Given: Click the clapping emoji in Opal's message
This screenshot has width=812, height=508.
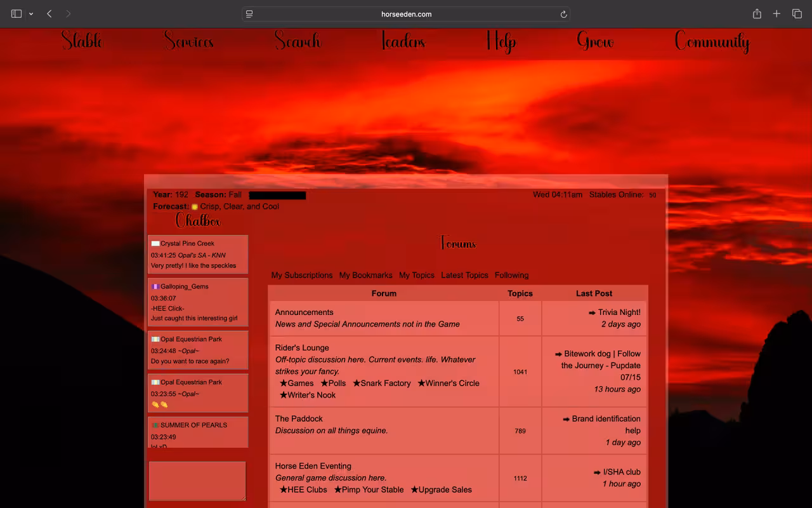Looking at the screenshot, I should click(x=159, y=404).
